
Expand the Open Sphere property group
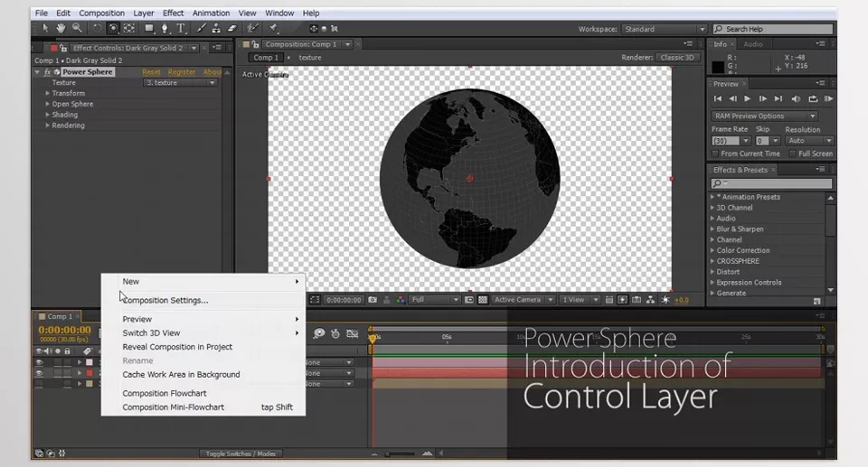tap(48, 104)
